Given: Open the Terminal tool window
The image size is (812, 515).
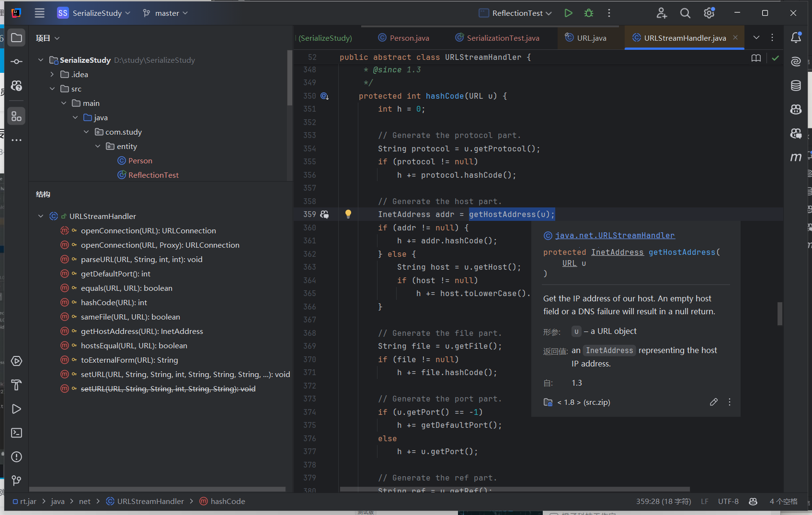Looking at the screenshot, I should pos(16,433).
